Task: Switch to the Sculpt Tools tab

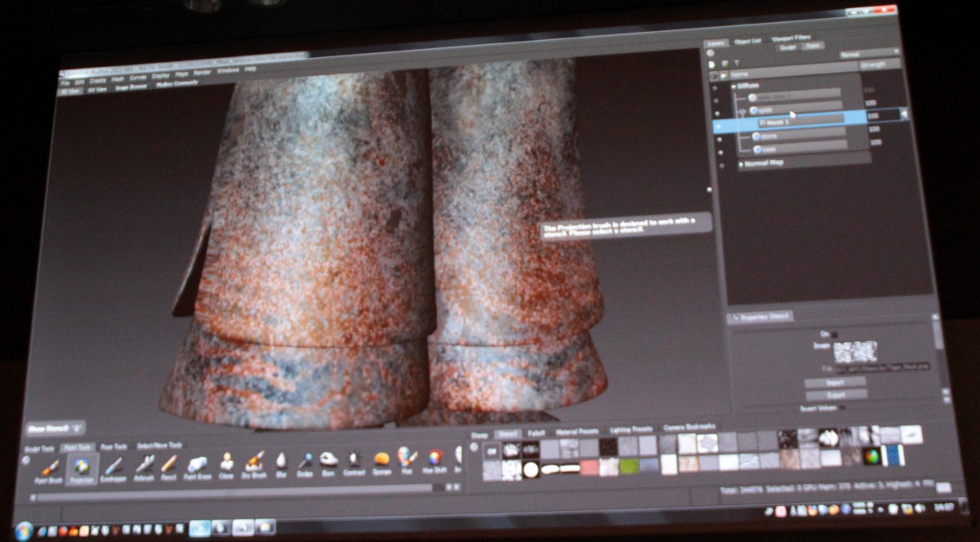Action: pyautogui.click(x=39, y=449)
